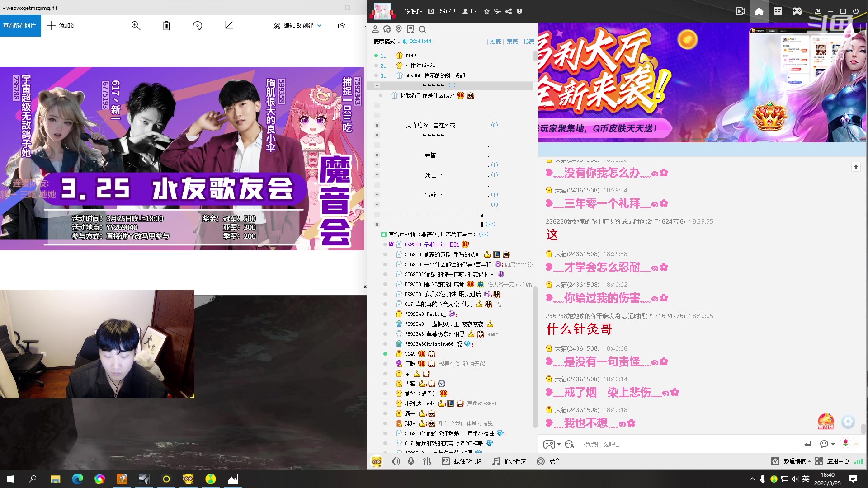Open Windows Start menu

point(11,479)
